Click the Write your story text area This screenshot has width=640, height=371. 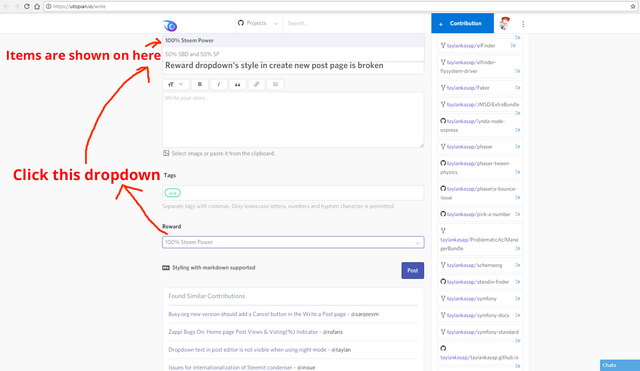click(x=293, y=120)
